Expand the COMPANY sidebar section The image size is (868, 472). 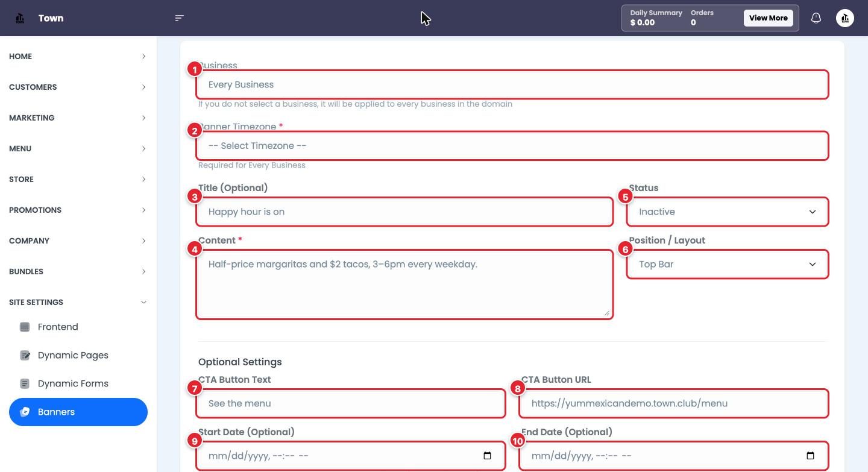click(78, 241)
